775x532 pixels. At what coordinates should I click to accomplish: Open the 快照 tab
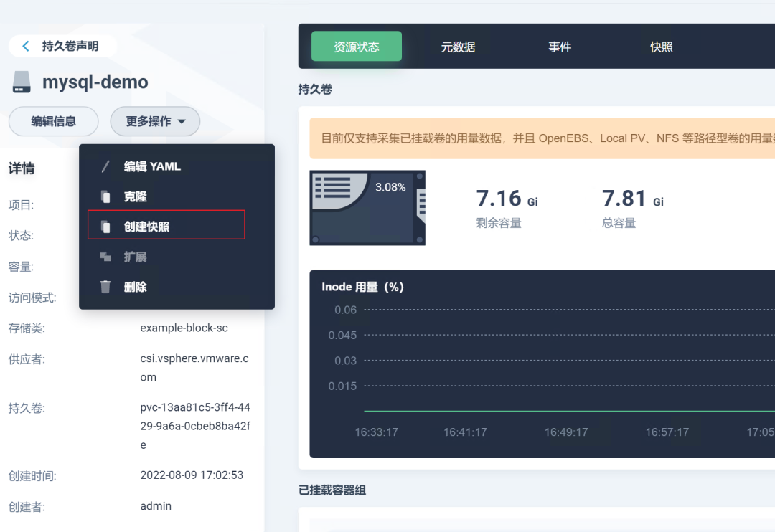click(x=662, y=47)
